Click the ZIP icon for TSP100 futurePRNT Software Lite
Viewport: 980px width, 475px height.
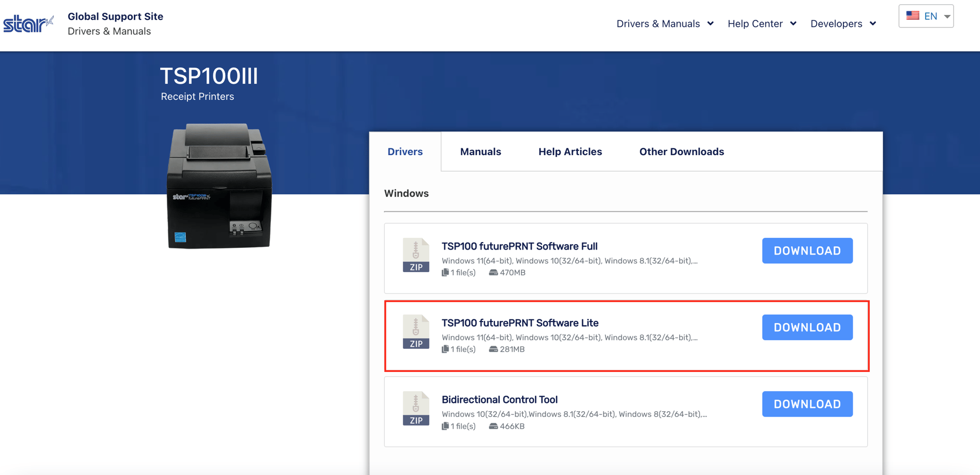(416, 332)
